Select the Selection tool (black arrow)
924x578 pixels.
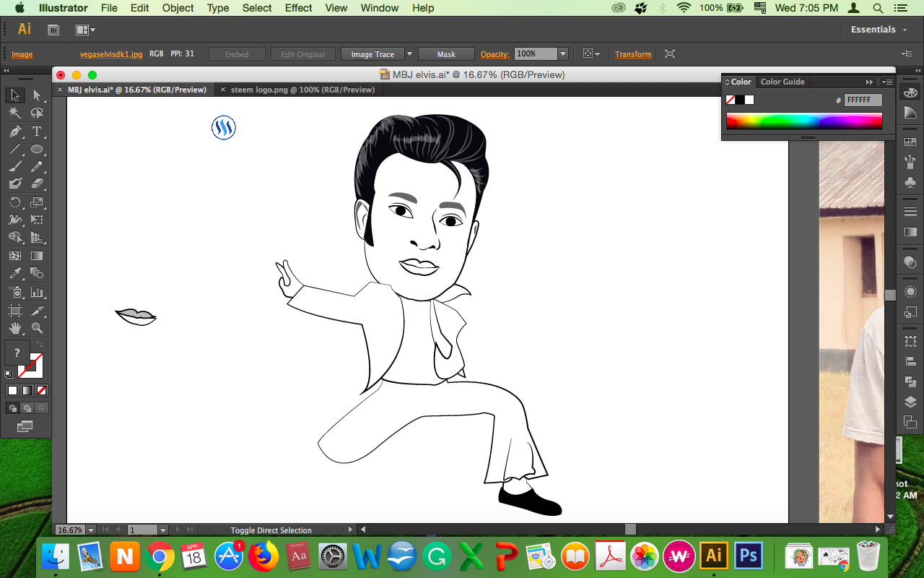[x=15, y=95]
